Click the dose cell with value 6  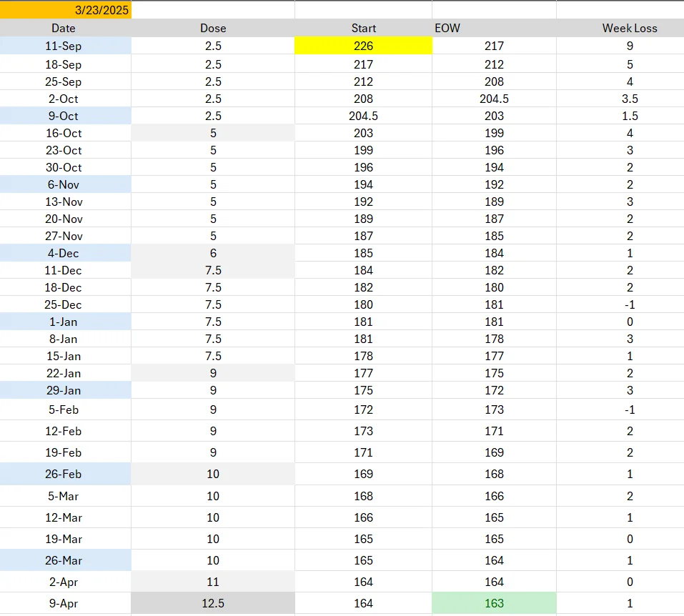pyautogui.click(x=213, y=253)
